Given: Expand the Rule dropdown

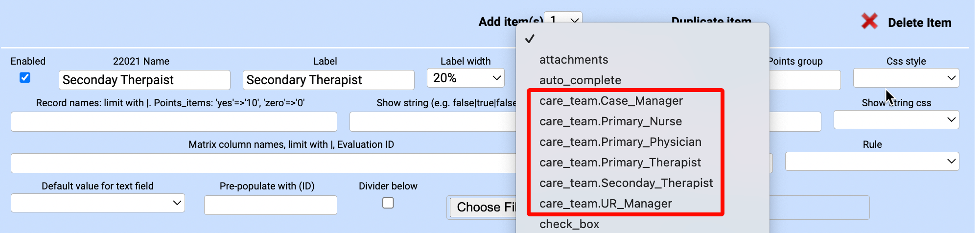Looking at the screenshot, I should pyautogui.click(x=872, y=162).
